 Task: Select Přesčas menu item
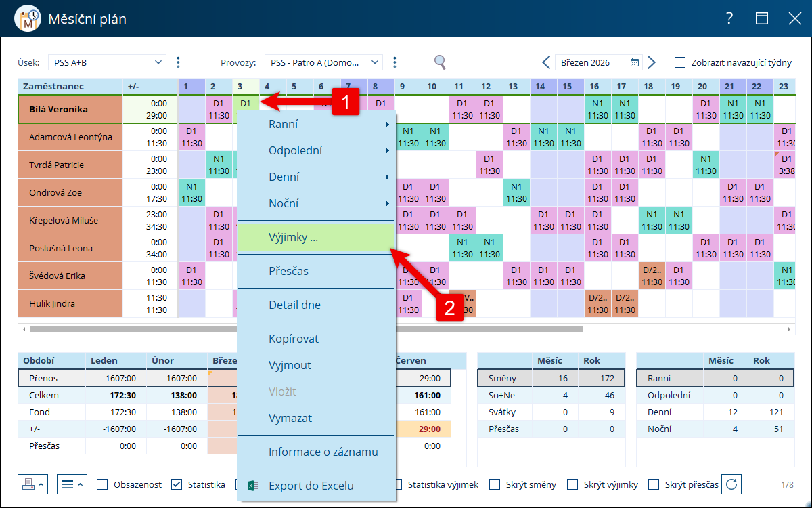point(316,271)
